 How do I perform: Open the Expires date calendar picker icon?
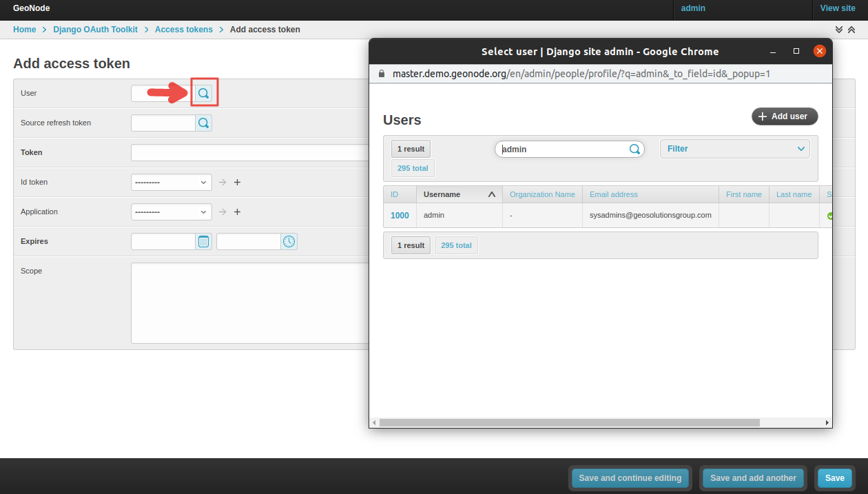click(x=203, y=241)
